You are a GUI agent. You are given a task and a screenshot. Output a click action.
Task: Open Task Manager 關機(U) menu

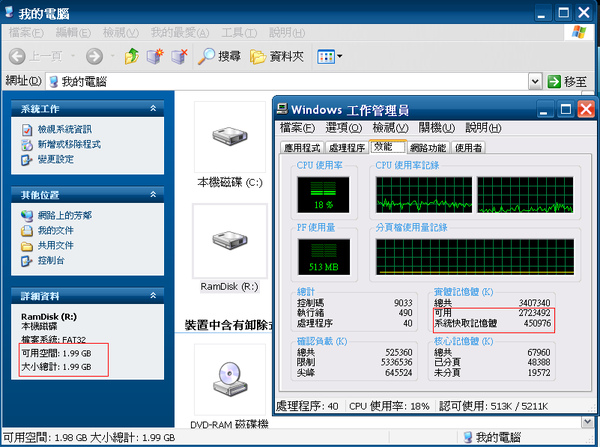437,127
